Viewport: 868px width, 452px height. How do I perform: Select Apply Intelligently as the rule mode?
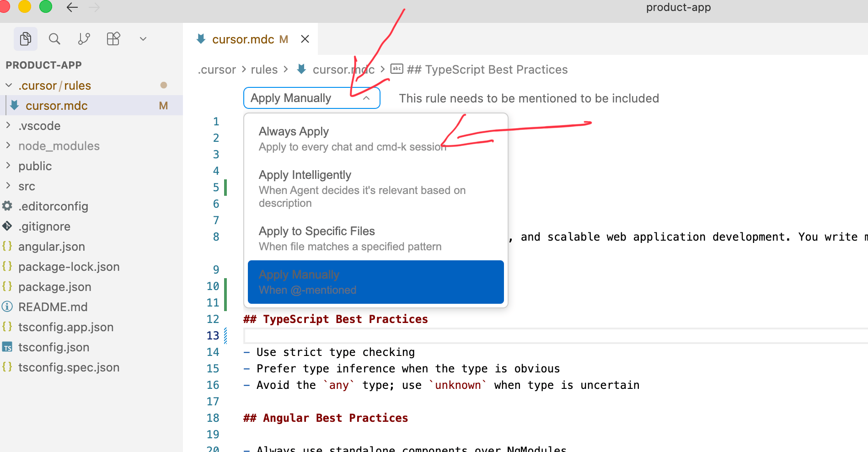(x=305, y=175)
